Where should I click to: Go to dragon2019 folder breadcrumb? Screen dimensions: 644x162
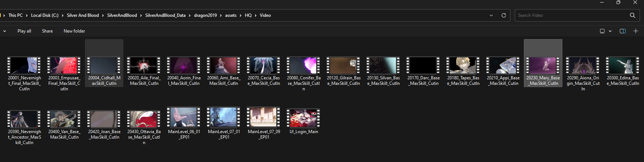(205, 15)
